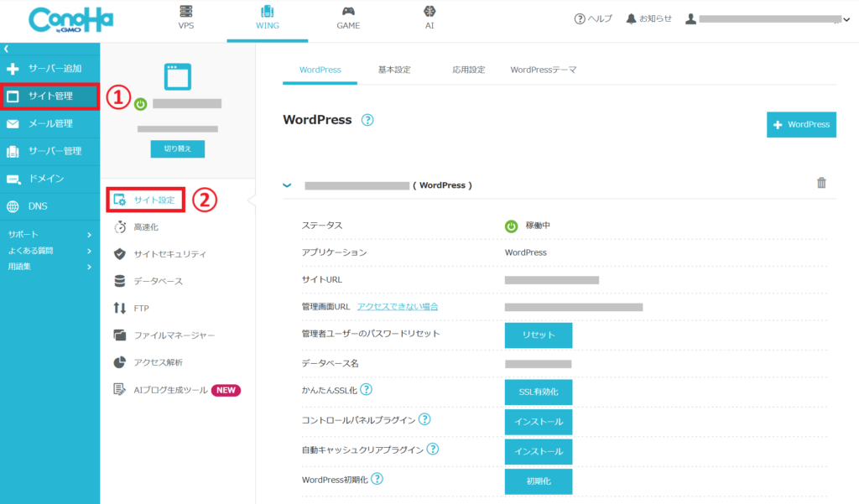Expand the account dropdown arrow
Image resolution: width=859 pixels, height=504 pixels.
click(846, 20)
